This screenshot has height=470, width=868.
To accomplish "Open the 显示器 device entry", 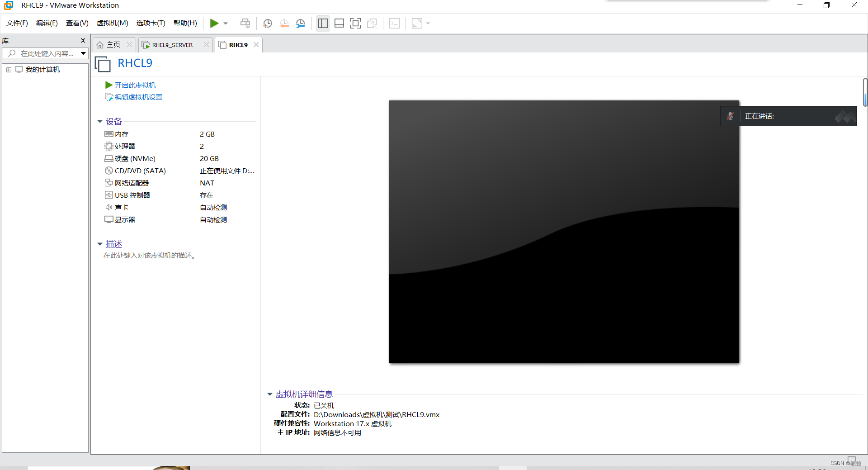I will (x=125, y=220).
